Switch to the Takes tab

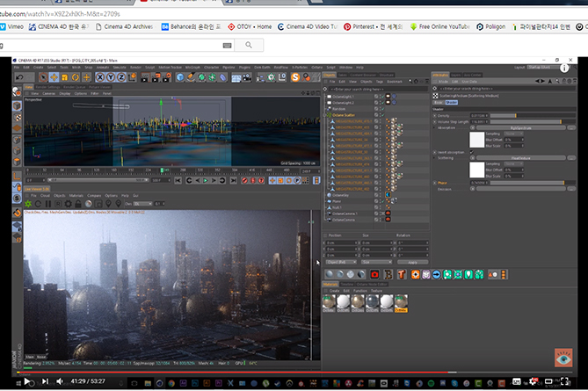pyautogui.click(x=343, y=75)
